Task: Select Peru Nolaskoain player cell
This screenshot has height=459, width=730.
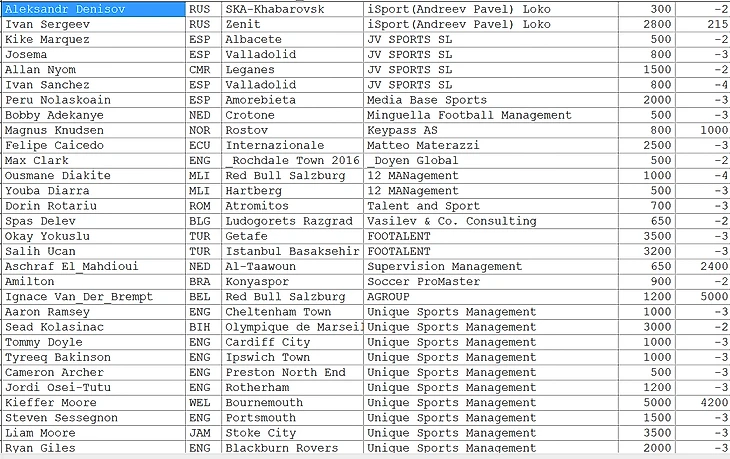Action: coord(94,100)
